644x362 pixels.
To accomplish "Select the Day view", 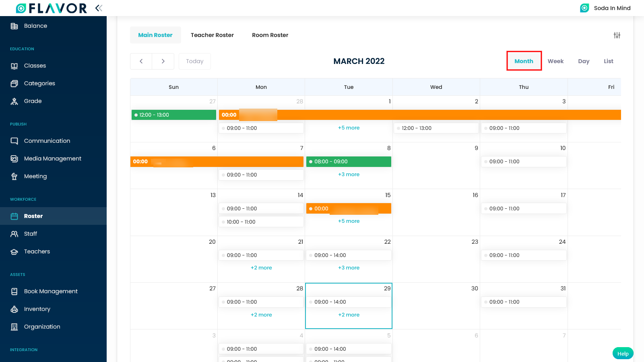I will 584,61.
